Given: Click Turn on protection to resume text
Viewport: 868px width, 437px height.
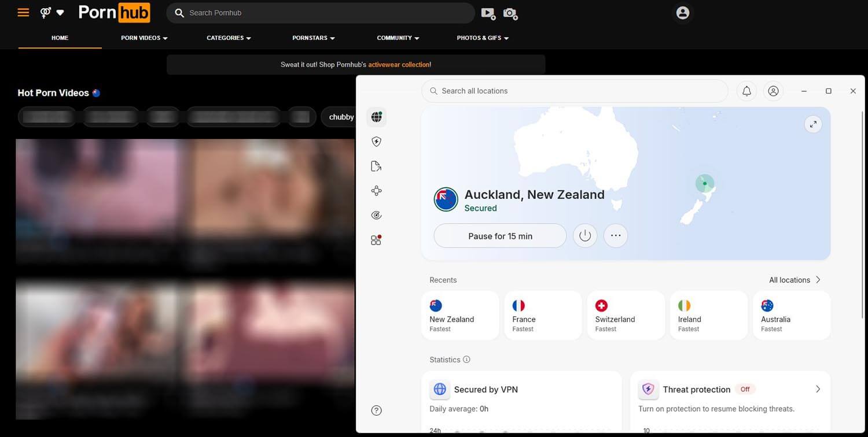Looking at the screenshot, I should click(x=716, y=409).
